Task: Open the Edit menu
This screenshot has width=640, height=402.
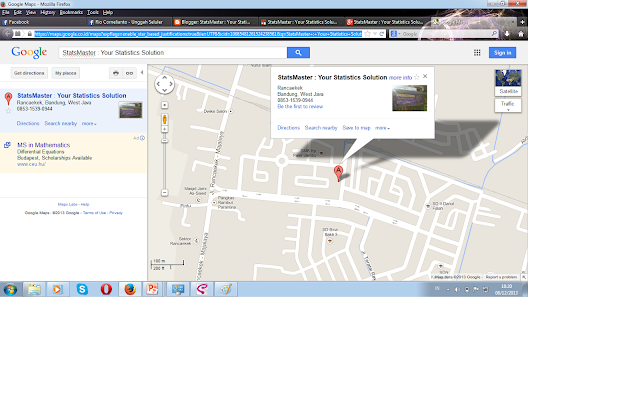Action: (18, 12)
